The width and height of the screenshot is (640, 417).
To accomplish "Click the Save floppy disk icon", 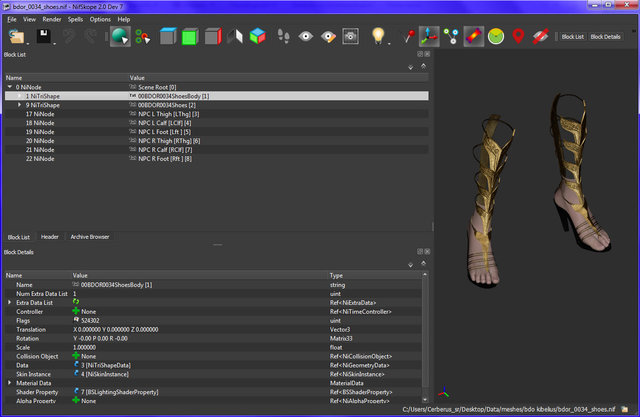I will 44,37.
